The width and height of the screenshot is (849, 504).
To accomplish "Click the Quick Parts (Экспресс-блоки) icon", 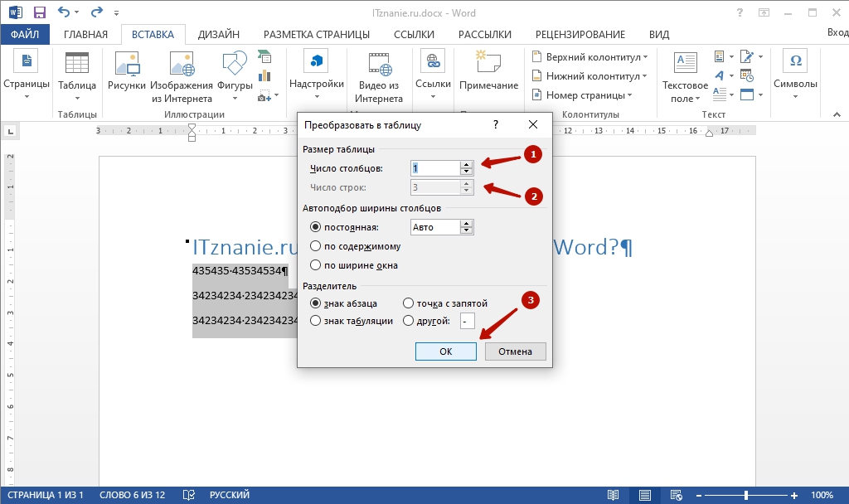I will tap(719, 56).
